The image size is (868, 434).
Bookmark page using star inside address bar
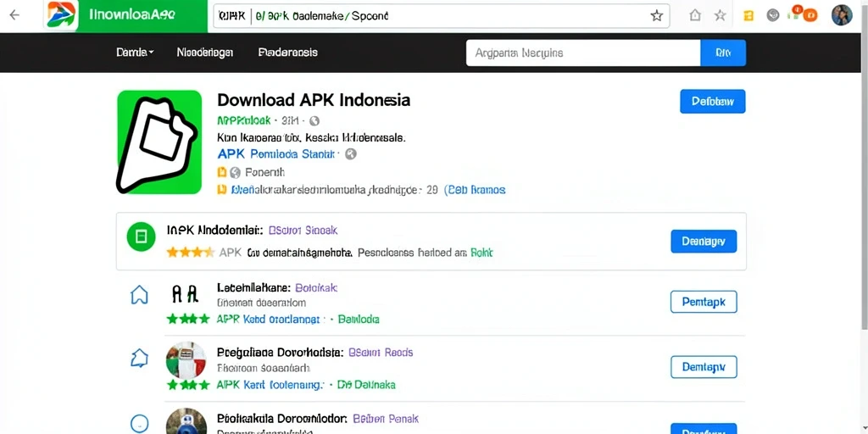click(657, 15)
